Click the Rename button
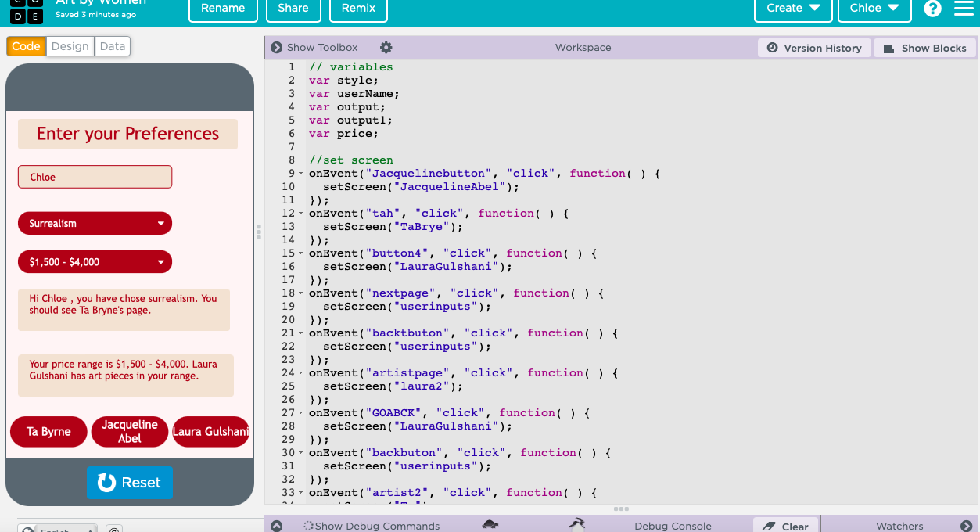The image size is (980, 532). click(223, 9)
